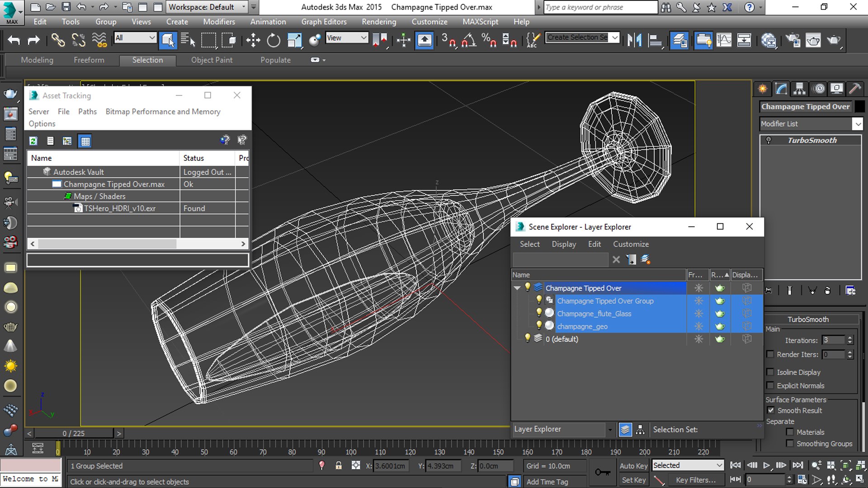Open the Rendering menu
Screen dimensions: 868x488
(x=379, y=22)
